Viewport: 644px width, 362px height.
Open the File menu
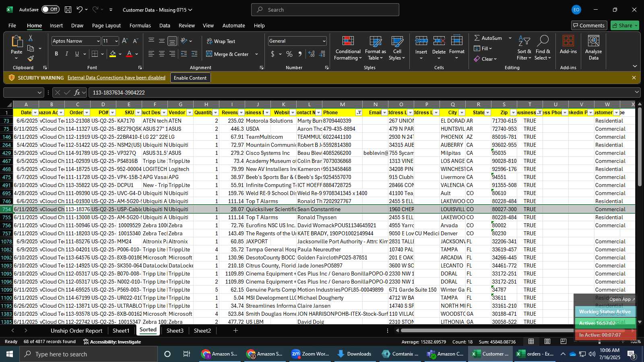tap(12, 25)
